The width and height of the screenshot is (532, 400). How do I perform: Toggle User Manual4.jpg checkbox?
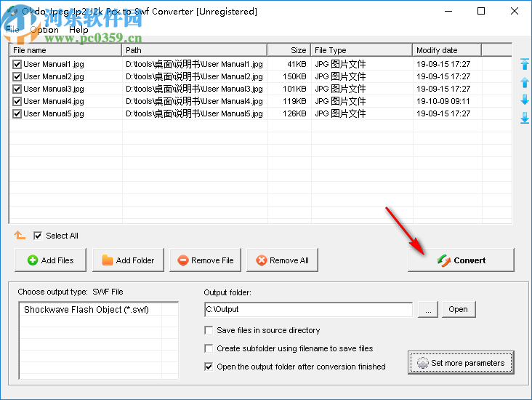[x=17, y=101]
